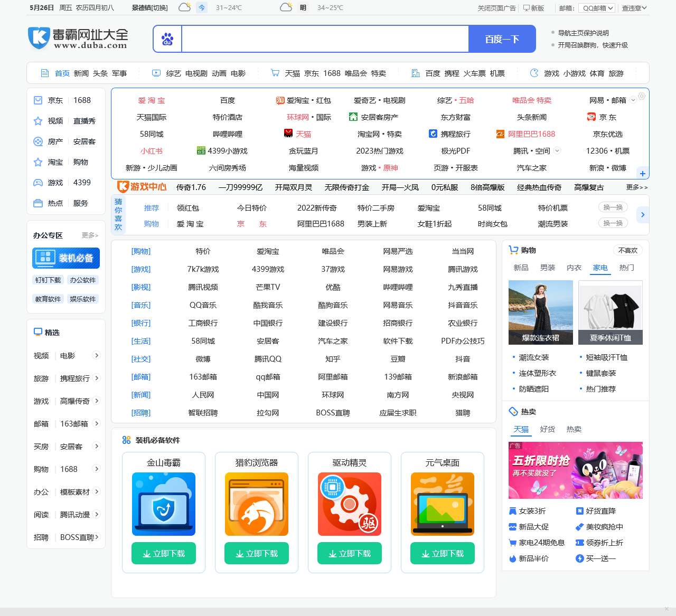Open the settings gear in the sites panel
The image size is (676, 616).
tap(642, 96)
